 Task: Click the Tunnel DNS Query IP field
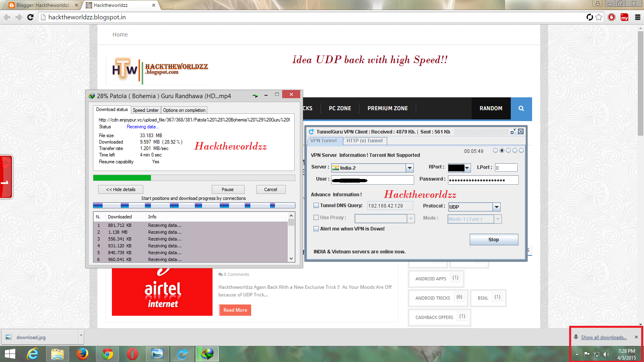[x=390, y=206]
